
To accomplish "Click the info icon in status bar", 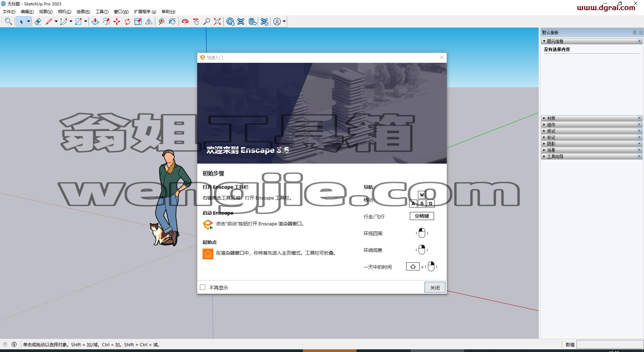I will click(x=14, y=344).
